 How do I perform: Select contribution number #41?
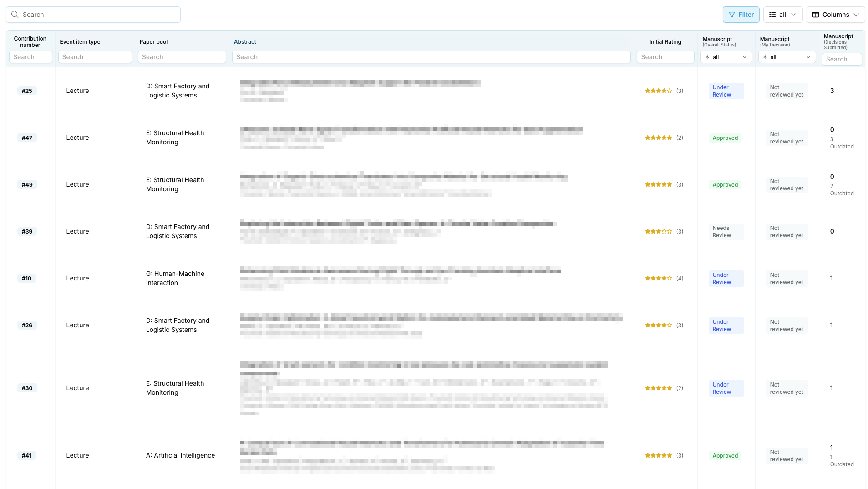[x=26, y=455]
